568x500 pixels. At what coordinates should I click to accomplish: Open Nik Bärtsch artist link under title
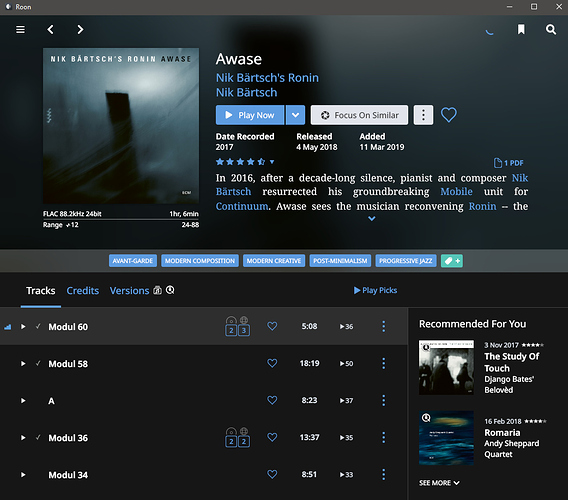click(246, 93)
